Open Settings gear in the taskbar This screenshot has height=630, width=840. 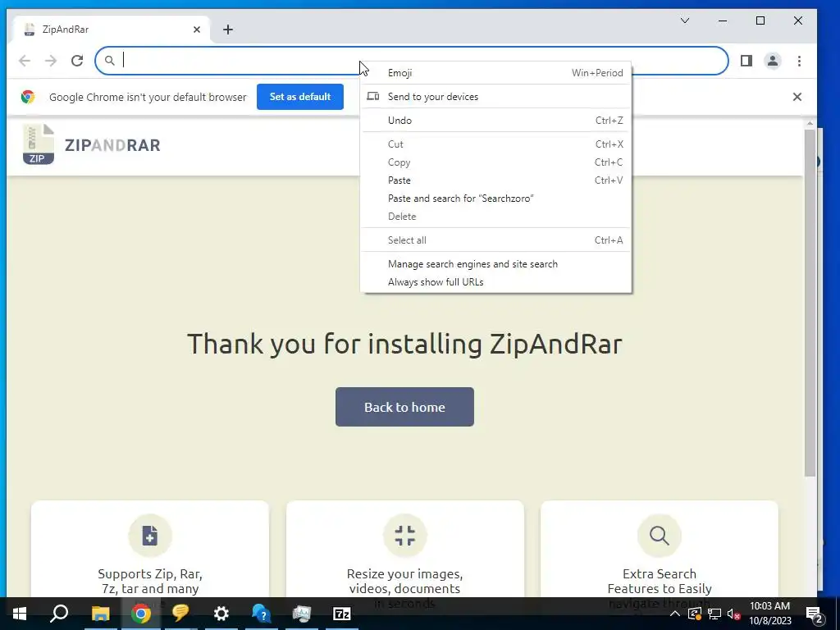[x=221, y=614]
